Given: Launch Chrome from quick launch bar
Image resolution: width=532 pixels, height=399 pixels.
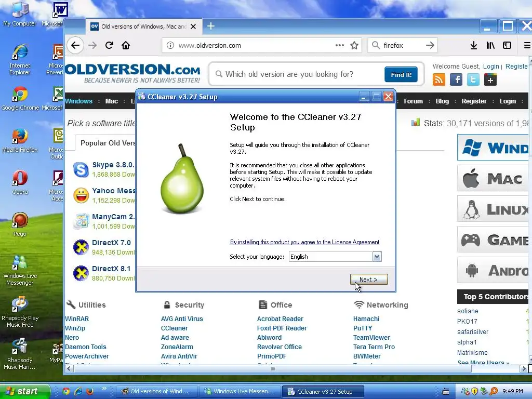Looking at the screenshot, I should (x=66, y=391).
